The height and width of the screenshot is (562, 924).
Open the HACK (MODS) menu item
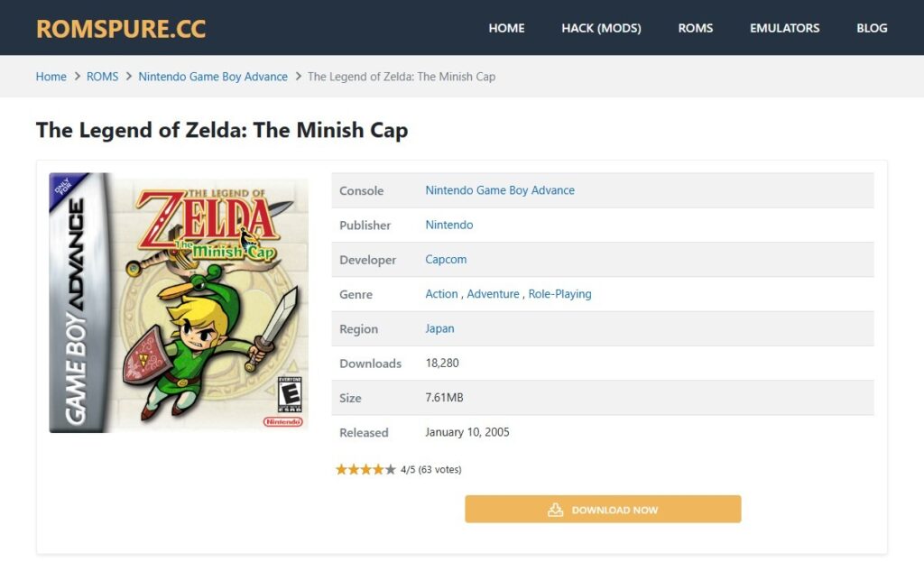point(601,28)
